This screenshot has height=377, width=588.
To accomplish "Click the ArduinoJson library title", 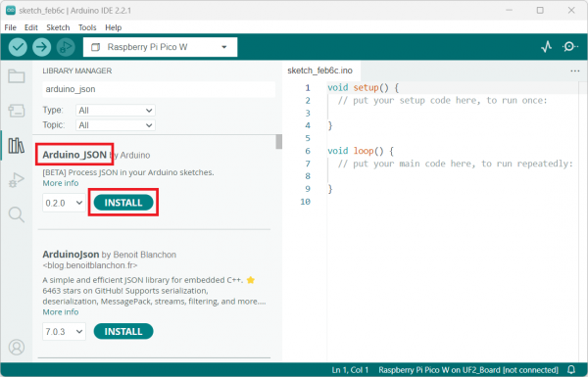I will [x=71, y=255].
